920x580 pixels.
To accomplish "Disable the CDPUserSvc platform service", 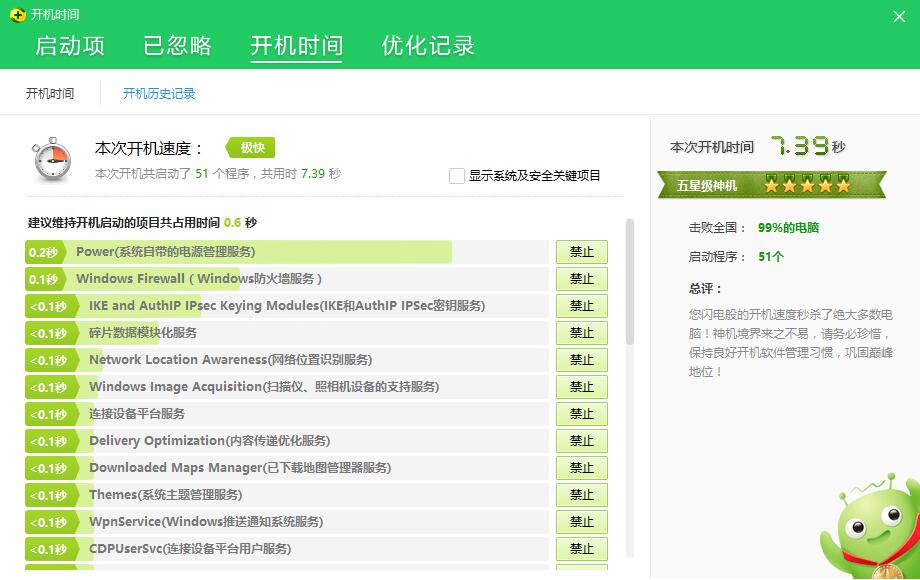I will pos(581,549).
